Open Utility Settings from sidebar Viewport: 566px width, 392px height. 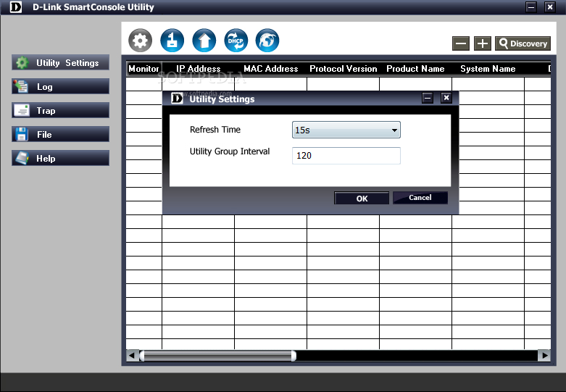coord(60,63)
